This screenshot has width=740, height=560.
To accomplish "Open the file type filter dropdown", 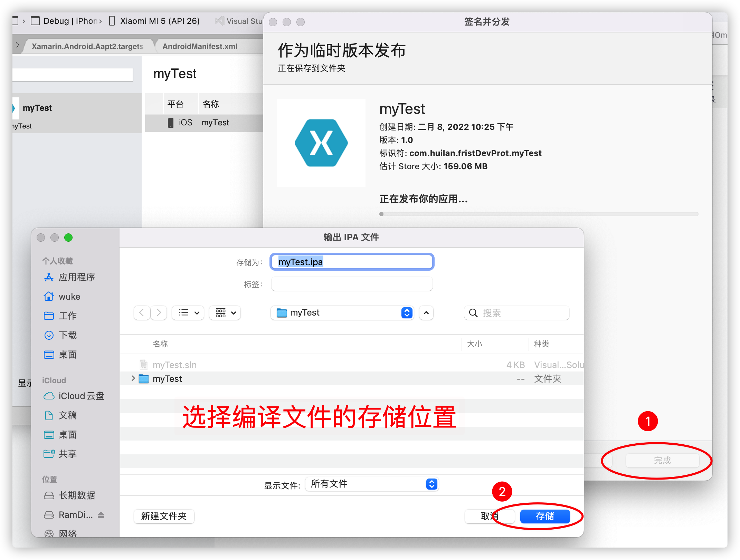I will 372,484.
